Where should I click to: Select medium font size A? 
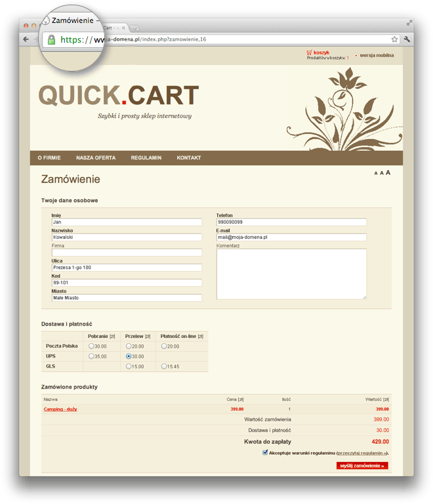coord(382,173)
